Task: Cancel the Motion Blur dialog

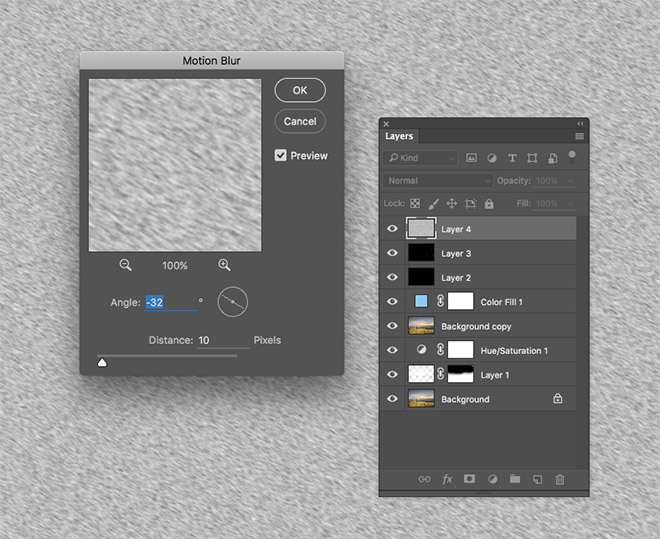Action: [x=300, y=121]
